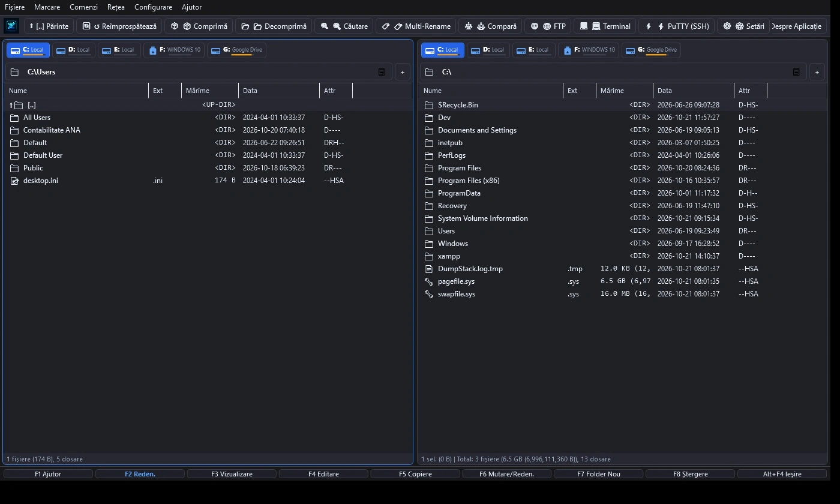Select F: WINDOWS 10 in right panel
The image size is (840, 504).
click(x=589, y=50)
